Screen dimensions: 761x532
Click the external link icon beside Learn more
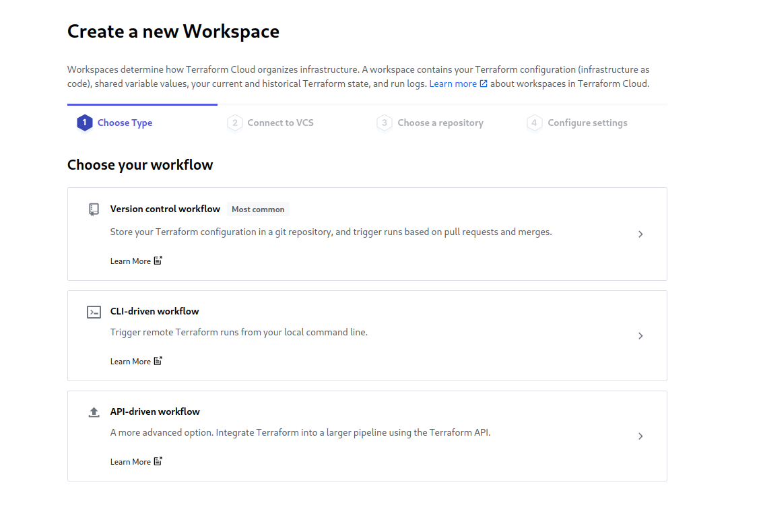coord(484,84)
